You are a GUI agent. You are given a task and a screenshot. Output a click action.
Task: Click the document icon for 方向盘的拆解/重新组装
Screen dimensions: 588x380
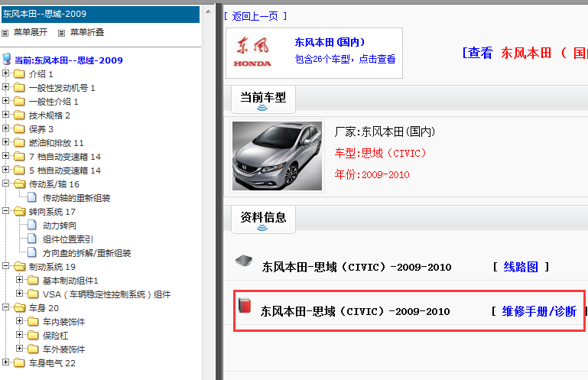32,252
